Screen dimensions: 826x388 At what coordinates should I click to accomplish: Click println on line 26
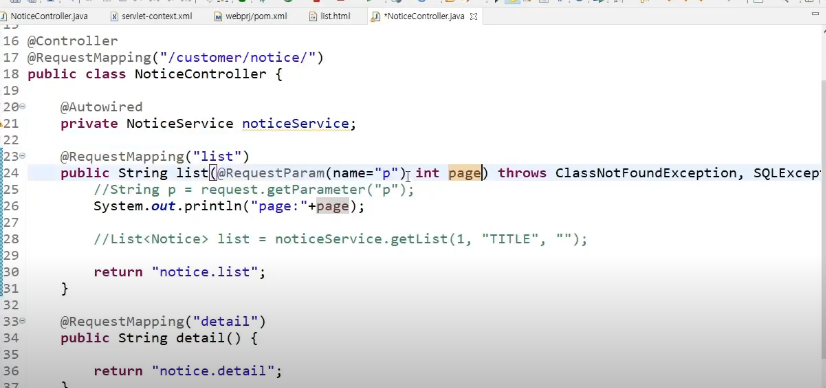coord(212,206)
